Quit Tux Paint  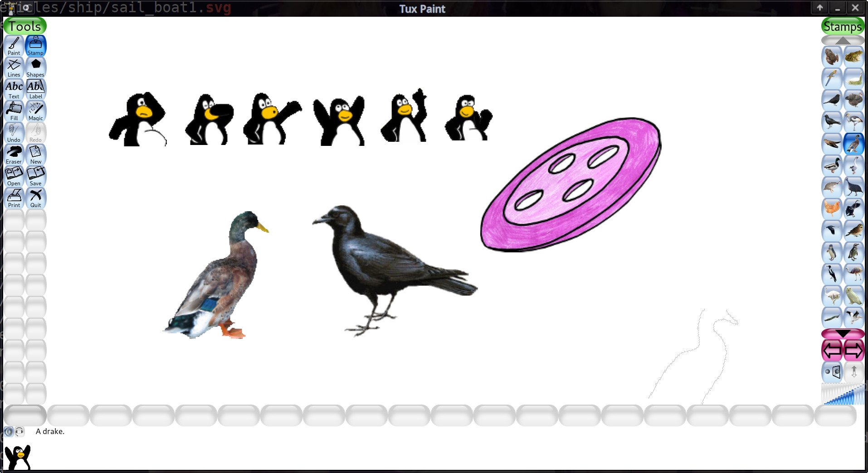[x=36, y=198]
